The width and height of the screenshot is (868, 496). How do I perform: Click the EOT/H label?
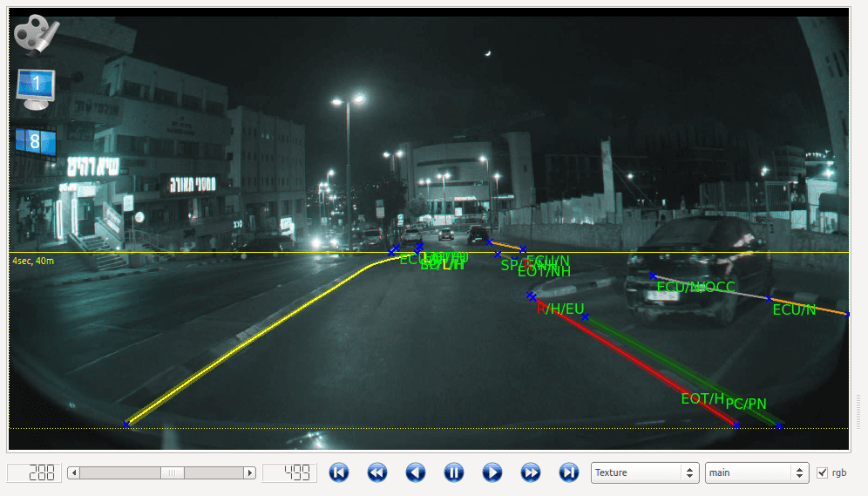point(702,398)
